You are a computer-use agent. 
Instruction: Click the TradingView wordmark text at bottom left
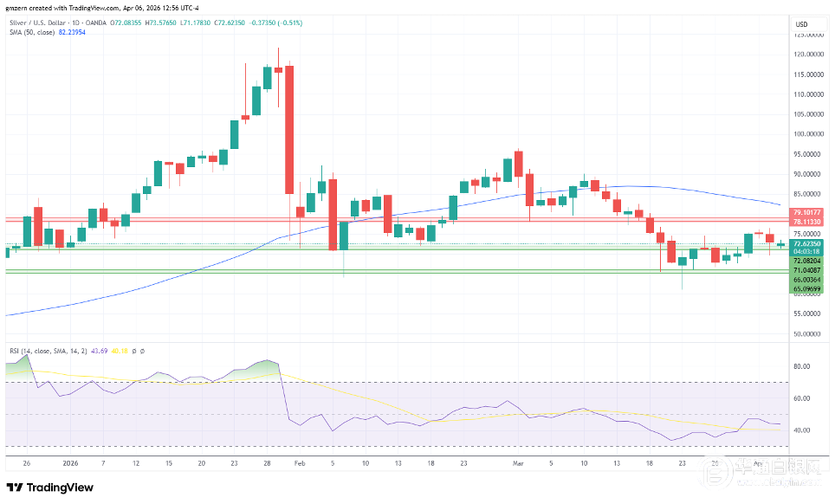tap(58, 488)
